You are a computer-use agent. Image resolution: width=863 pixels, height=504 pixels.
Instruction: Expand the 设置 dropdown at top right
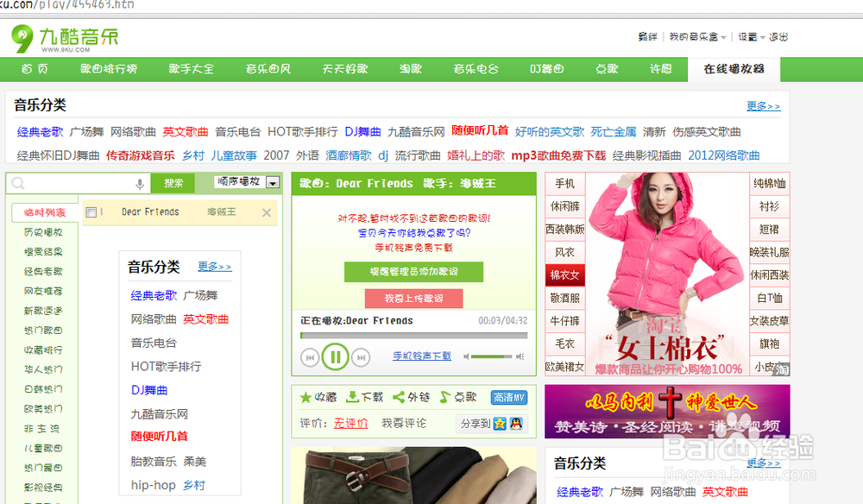click(747, 38)
